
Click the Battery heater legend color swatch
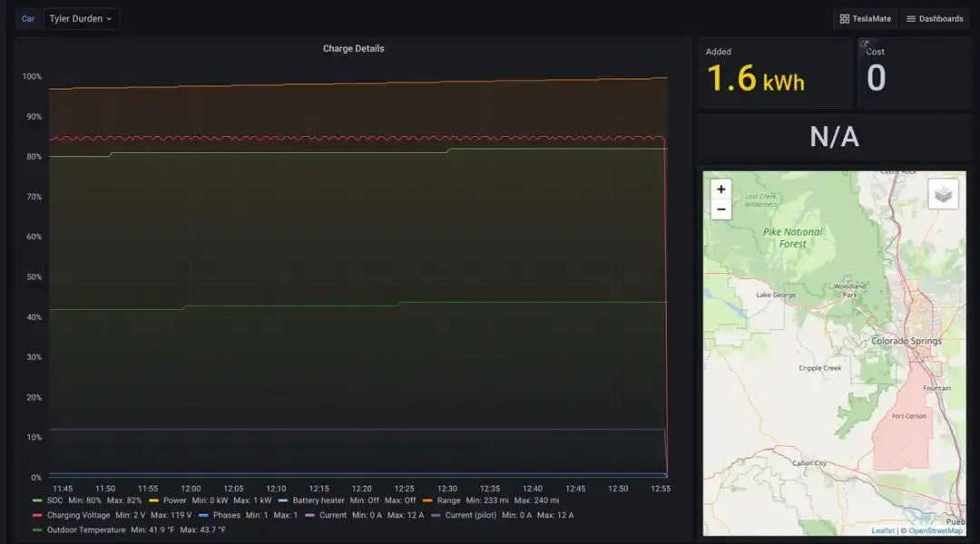(283, 500)
